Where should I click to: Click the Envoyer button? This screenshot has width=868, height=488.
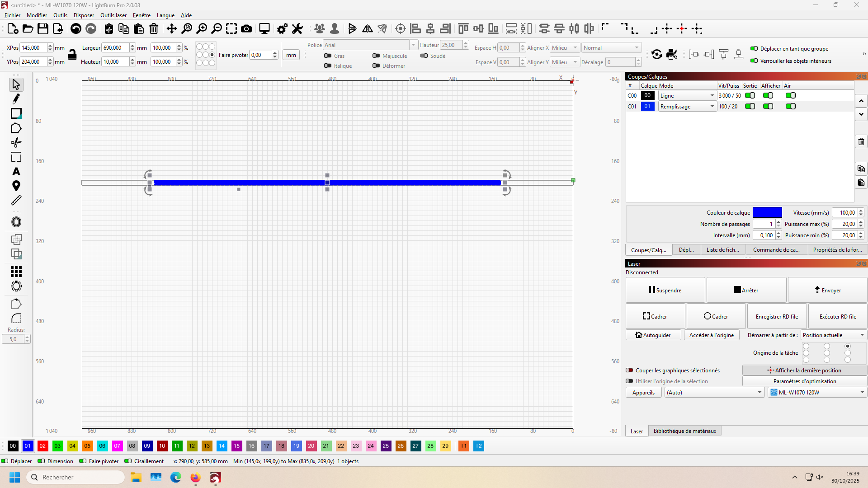point(827,290)
